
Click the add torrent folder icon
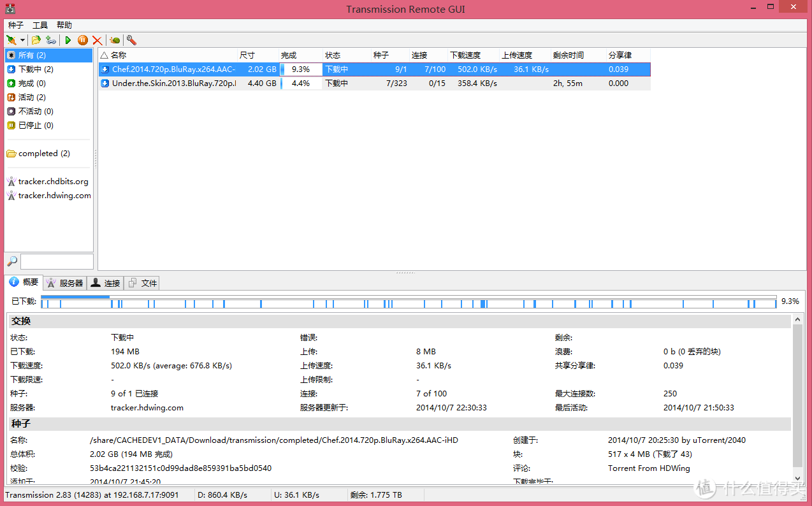click(x=36, y=40)
